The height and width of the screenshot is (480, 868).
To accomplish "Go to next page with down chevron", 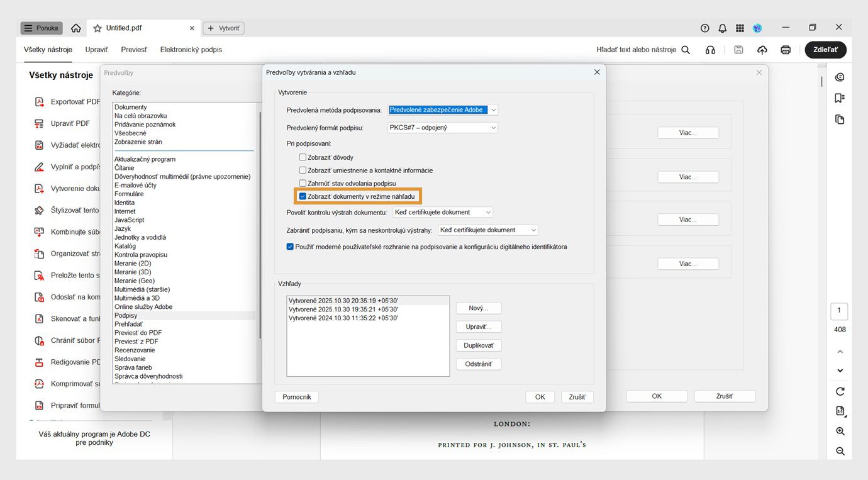I will click(840, 371).
